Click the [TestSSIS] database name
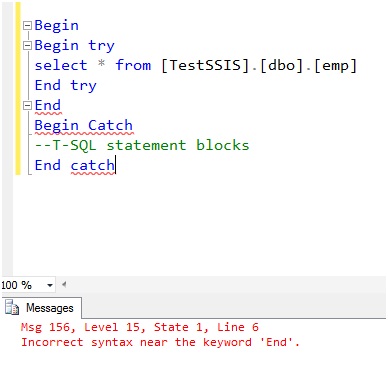 pos(205,65)
